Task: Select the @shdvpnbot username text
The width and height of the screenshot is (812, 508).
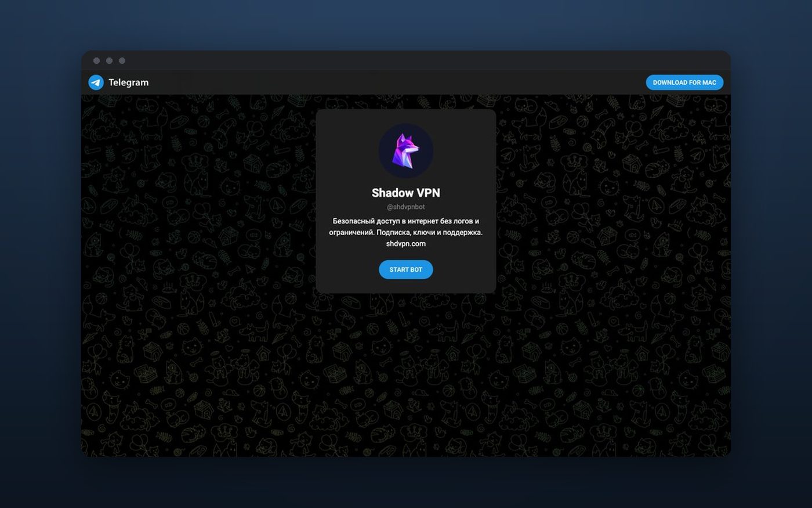Action: pos(406,207)
